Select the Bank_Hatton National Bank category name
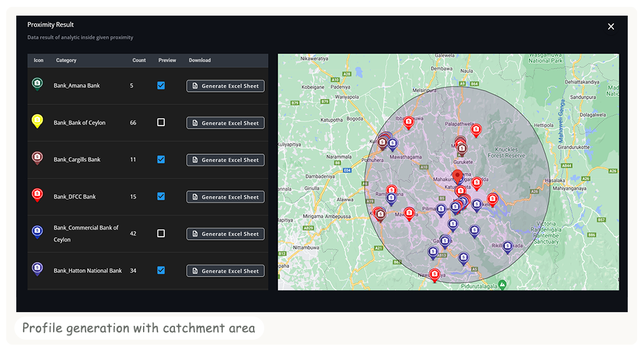This screenshot has width=644, height=354. pos(87,270)
